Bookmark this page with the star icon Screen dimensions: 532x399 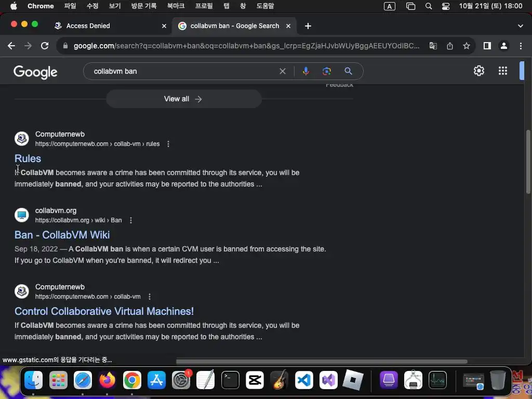(x=467, y=46)
